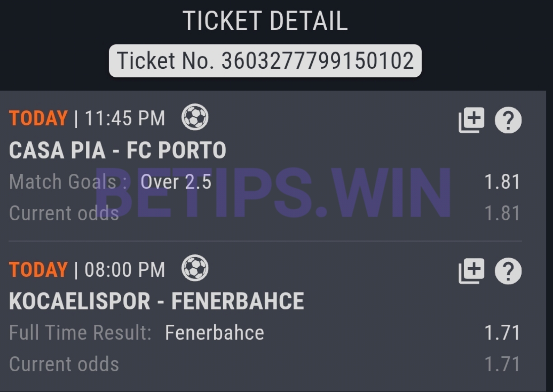Open the KOCAELISPOR - FENERBAHCE match
This screenshot has width=553, height=392.
click(x=156, y=301)
